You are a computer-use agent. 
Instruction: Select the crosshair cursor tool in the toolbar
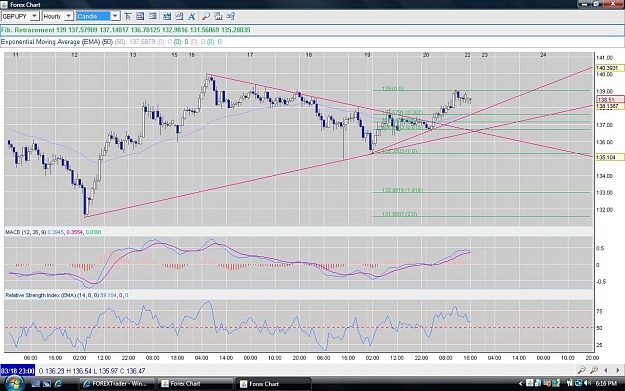[128, 16]
